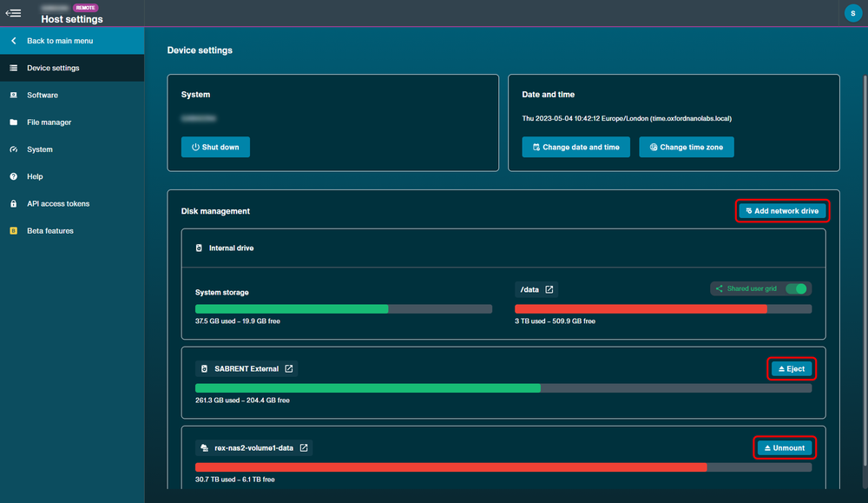Click the text 37.5 GB used – 19.9 GB free

238,321
